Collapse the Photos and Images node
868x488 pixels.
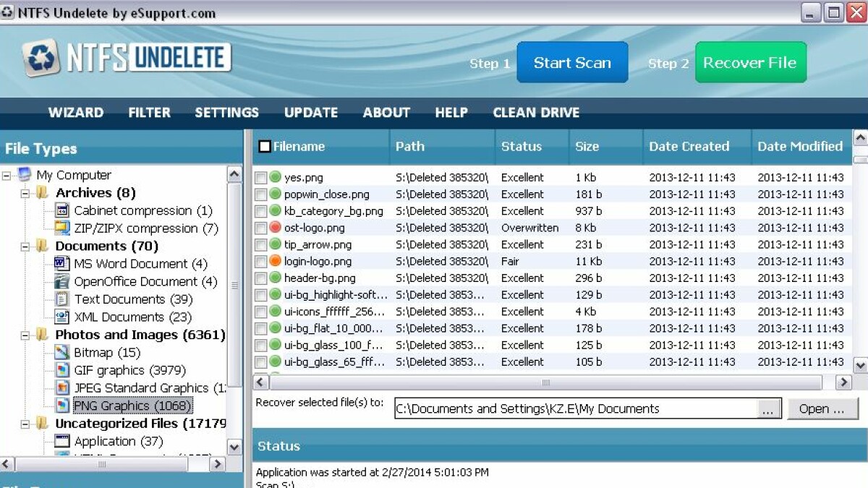pos(25,335)
